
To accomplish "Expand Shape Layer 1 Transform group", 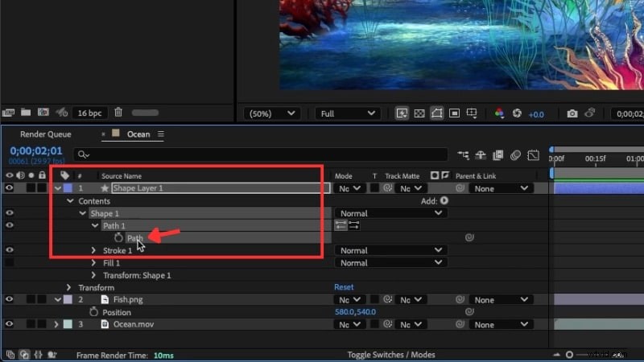I will 68,287.
